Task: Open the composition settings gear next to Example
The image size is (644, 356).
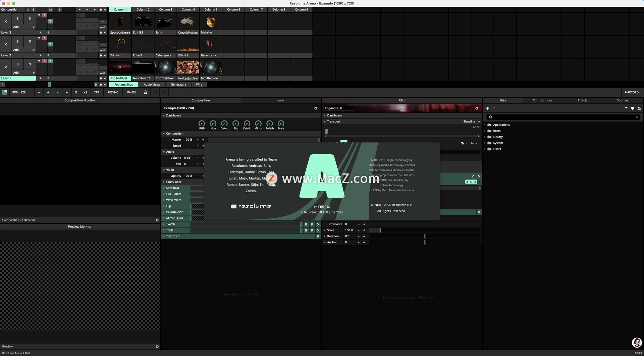Action: click(x=316, y=108)
